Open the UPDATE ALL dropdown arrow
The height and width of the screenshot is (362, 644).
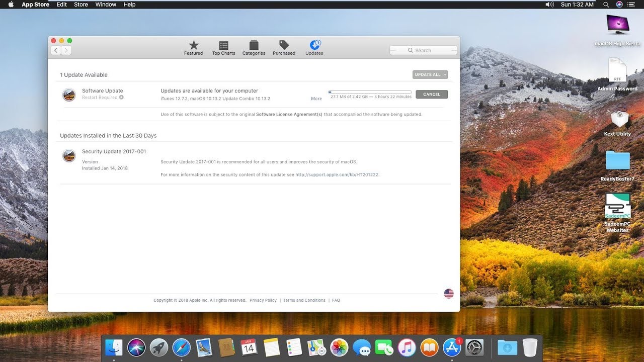click(445, 74)
